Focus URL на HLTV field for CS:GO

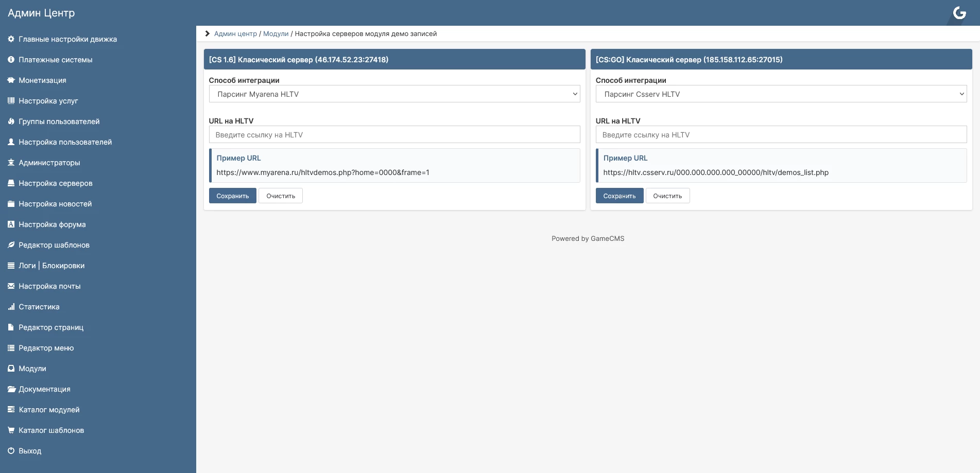tap(781, 135)
